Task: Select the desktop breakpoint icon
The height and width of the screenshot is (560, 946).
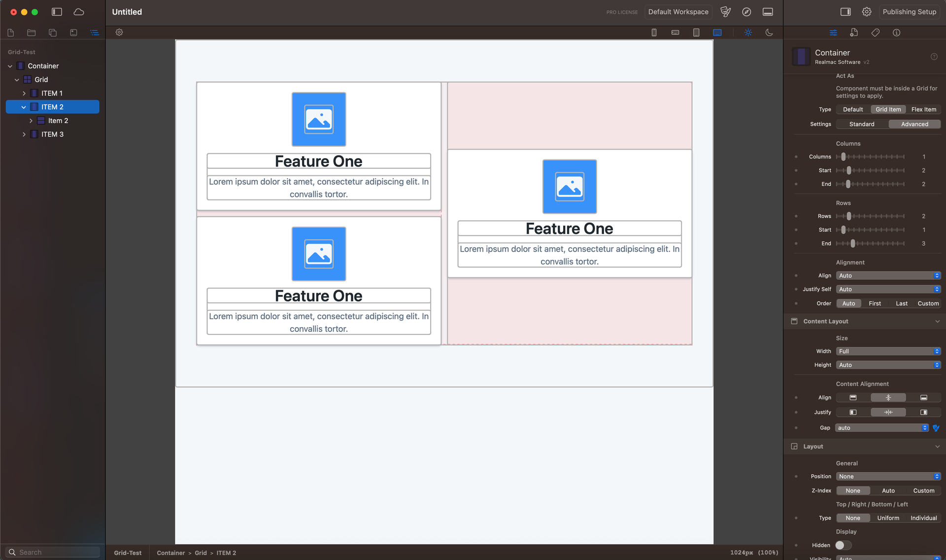Action: pyautogui.click(x=717, y=33)
